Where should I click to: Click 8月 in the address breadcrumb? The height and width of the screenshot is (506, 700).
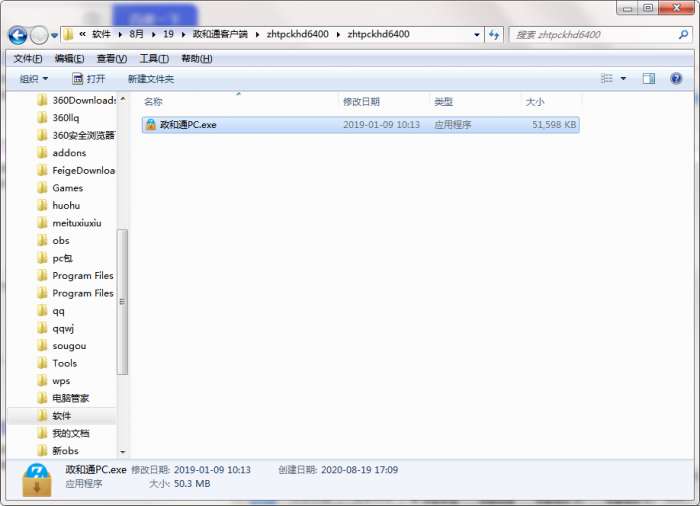[x=137, y=34]
